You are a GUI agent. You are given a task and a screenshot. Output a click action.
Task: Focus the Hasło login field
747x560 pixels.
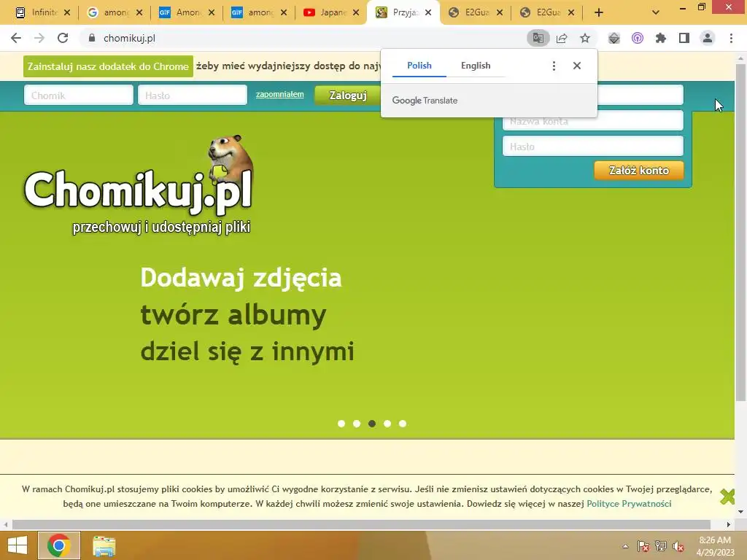click(x=193, y=95)
